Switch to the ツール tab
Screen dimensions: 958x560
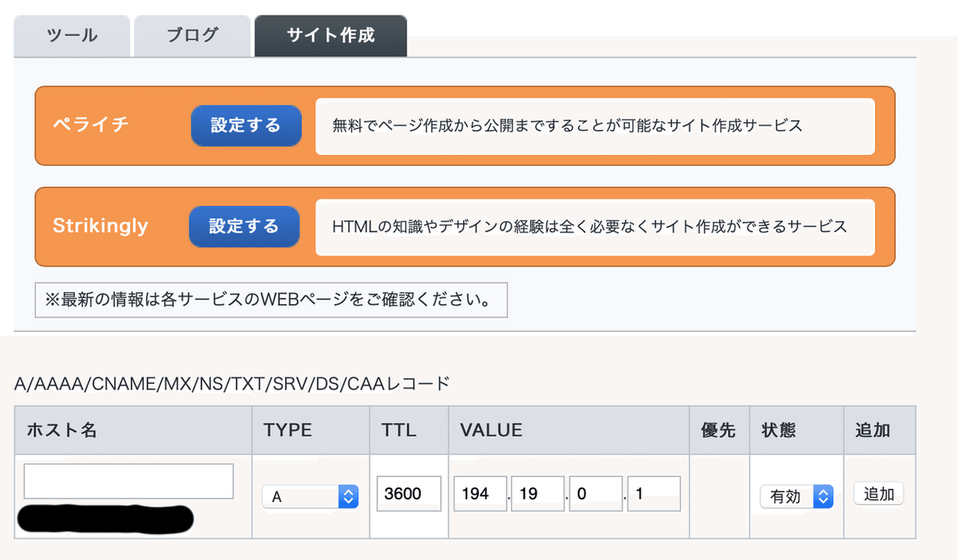pyautogui.click(x=72, y=36)
